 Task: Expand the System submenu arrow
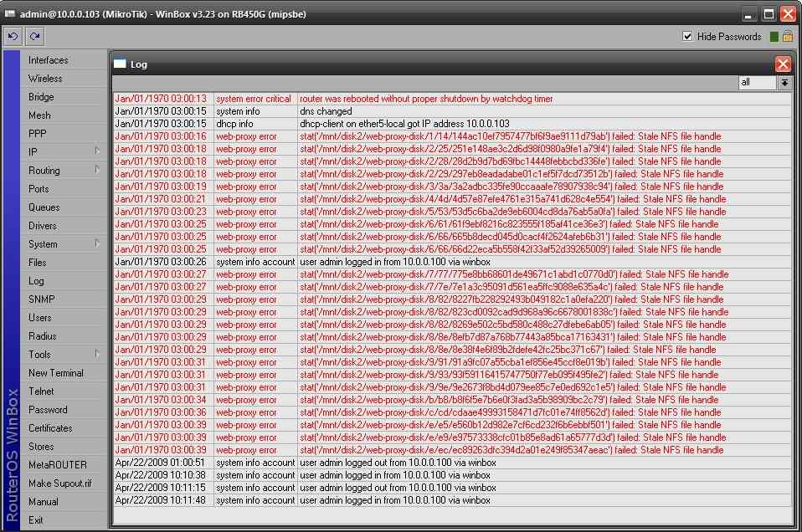coord(96,243)
